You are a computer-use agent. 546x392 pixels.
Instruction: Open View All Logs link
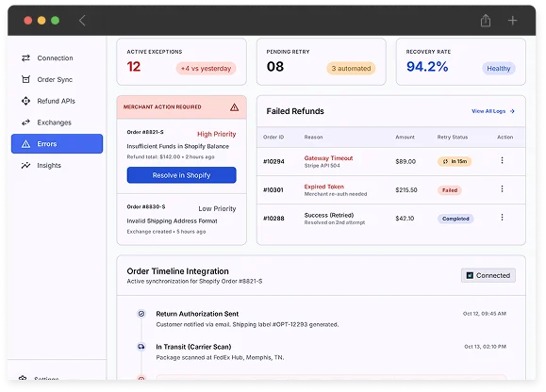coord(493,111)
